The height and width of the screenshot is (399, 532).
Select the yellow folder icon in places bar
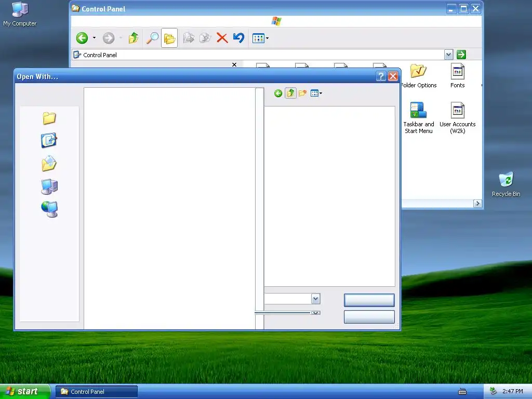tap(49, 118)
